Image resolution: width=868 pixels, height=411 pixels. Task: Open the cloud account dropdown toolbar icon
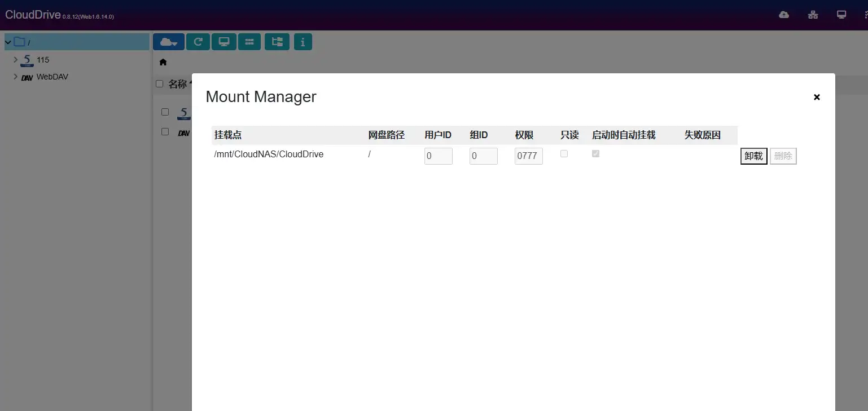click(x=168, y=41)
